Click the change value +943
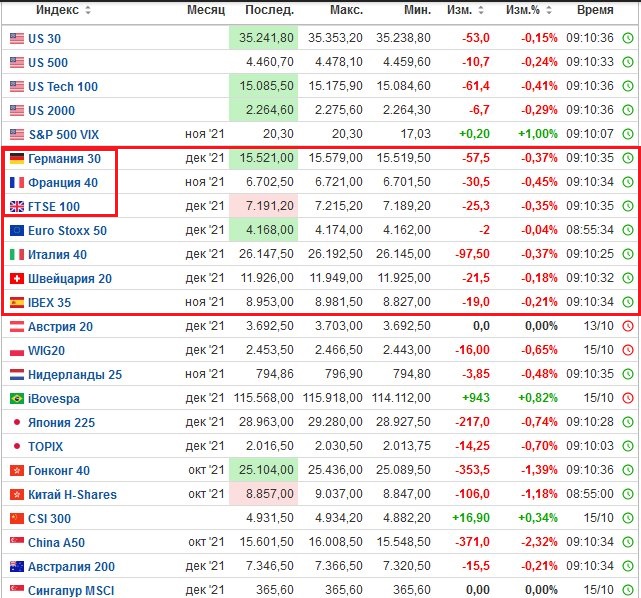Image resolution: width=641 pixels, height=598 pixels. pyautogui.click(x=476, y=398)
